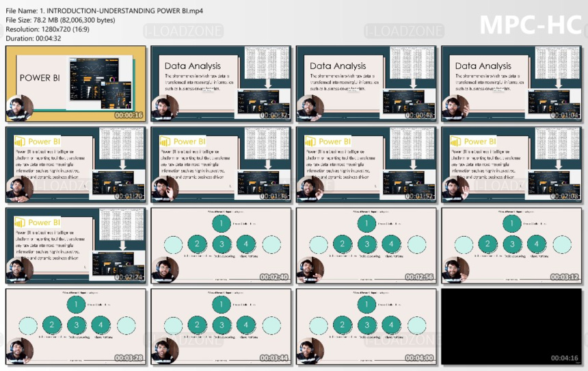
Task: Click circle number 4 in 00:04:00 thumbnail
Action: (391, 325)
